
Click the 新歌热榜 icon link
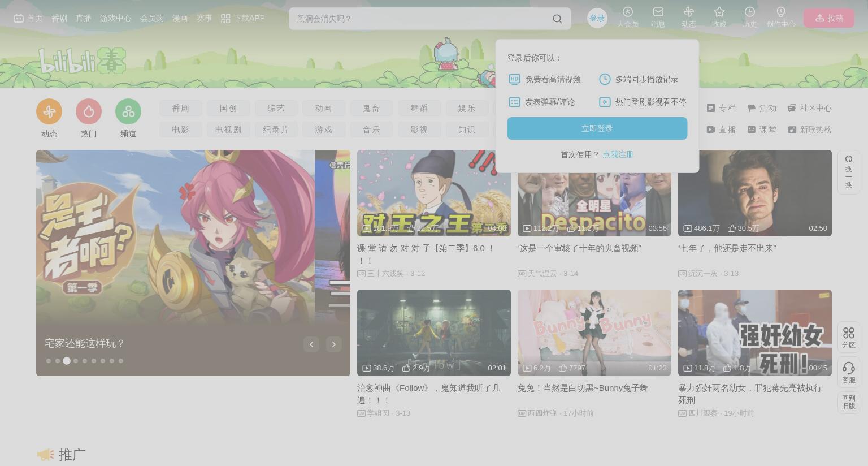click(792, 130)
